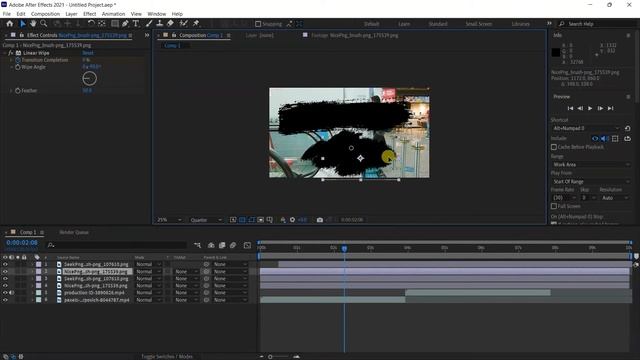The width and height of the screenshot is (640, 360).
Task: Click the Search Help field
Action: pos(598,24)
